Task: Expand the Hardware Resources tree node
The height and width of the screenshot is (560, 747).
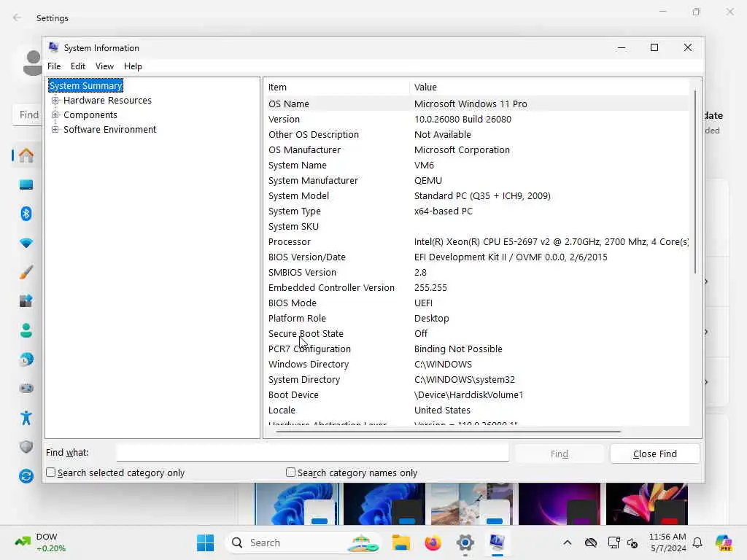Action: 55,101
